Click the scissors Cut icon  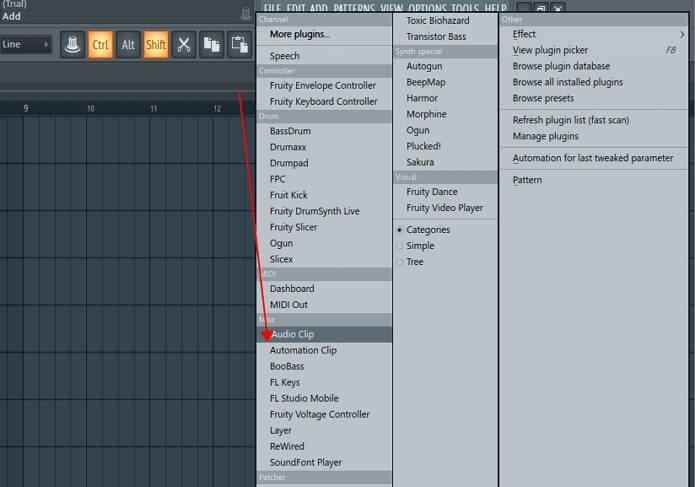[183, 44]
